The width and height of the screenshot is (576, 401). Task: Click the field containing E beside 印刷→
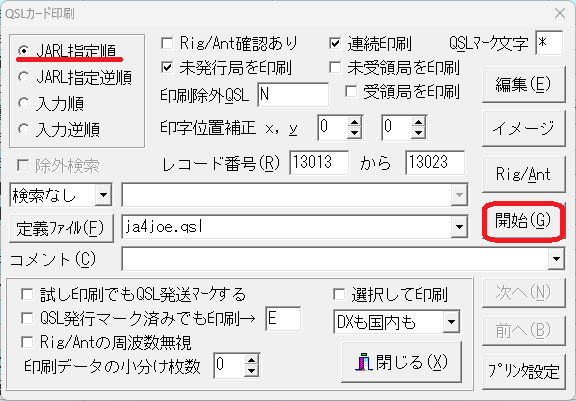point(283,318)
